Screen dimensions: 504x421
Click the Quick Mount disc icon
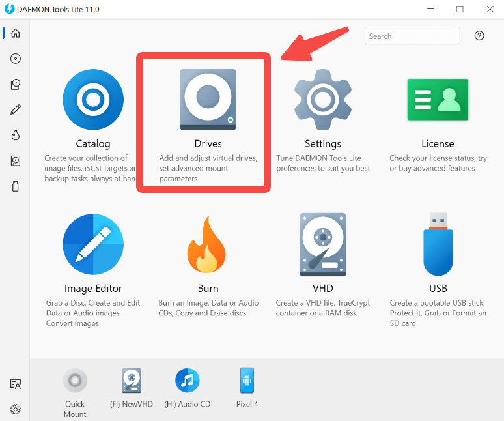75,380
